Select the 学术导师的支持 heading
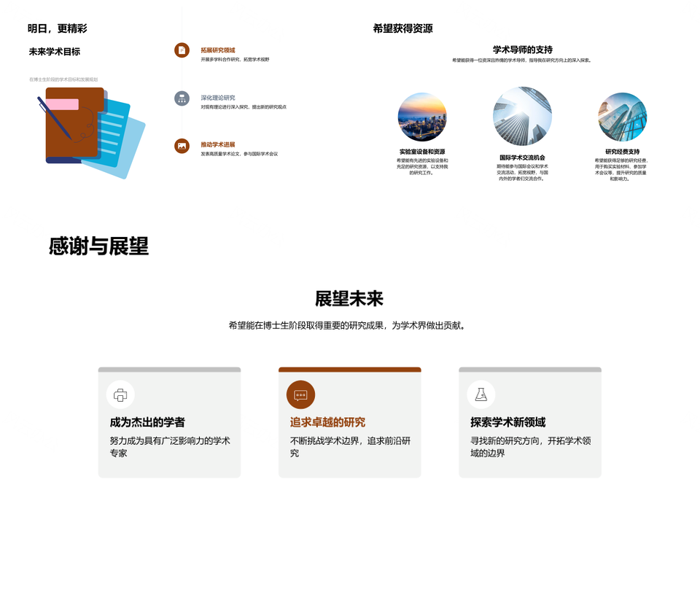 tap(522, 50)
